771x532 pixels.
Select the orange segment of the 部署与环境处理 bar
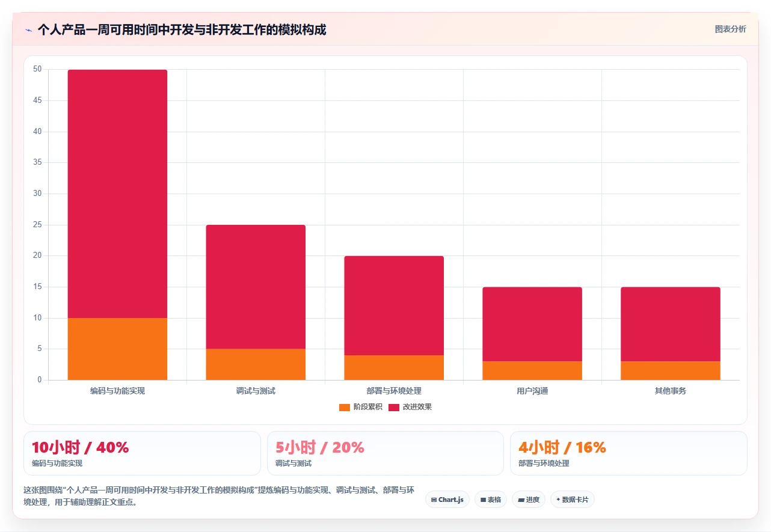click(x=394, y=367)
